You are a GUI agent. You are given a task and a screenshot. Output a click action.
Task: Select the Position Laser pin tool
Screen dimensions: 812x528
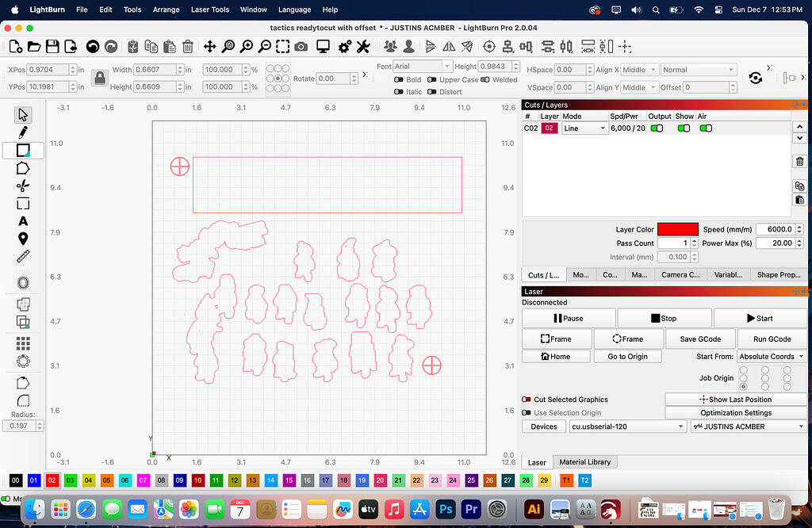23,239
